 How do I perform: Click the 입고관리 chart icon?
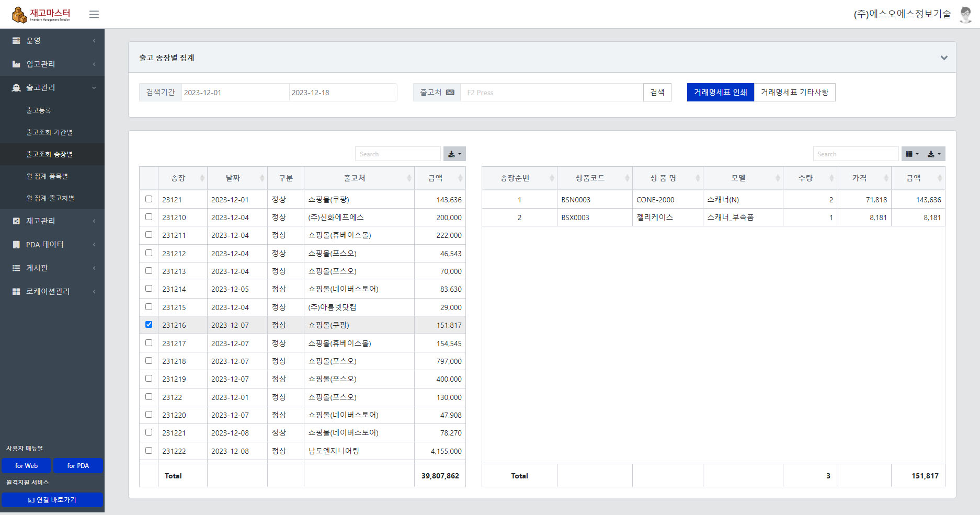tap(16, 64)
